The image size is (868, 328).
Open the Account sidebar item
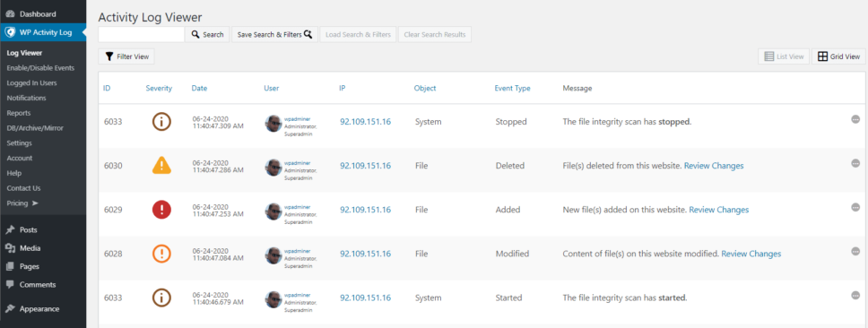coord(20,158)
